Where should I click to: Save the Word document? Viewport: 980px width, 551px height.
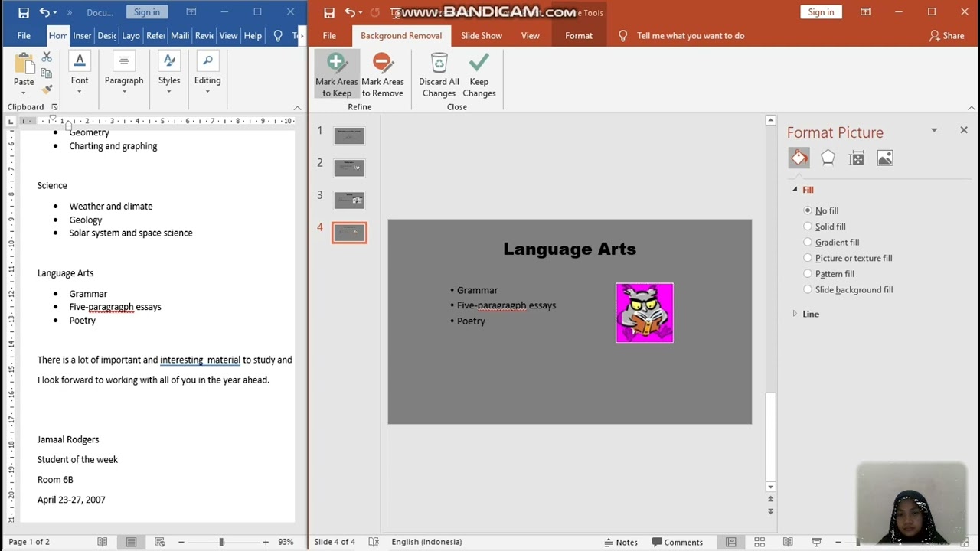pyautogui.click(x=23, y=12)
